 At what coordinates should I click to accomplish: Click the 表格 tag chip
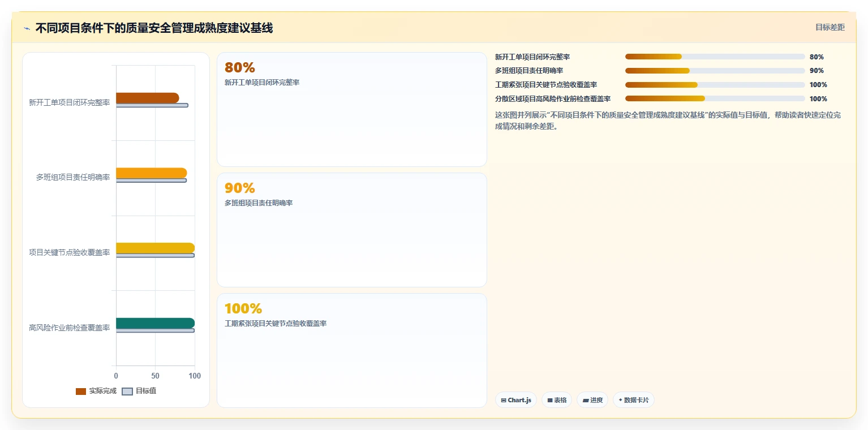click(x=557, y=400)
